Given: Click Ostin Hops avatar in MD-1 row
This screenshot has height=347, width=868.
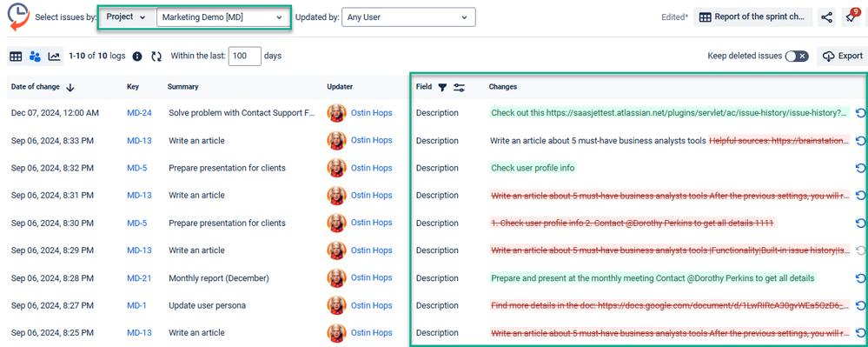Looking at the screenshot, I should coord(336,305).
